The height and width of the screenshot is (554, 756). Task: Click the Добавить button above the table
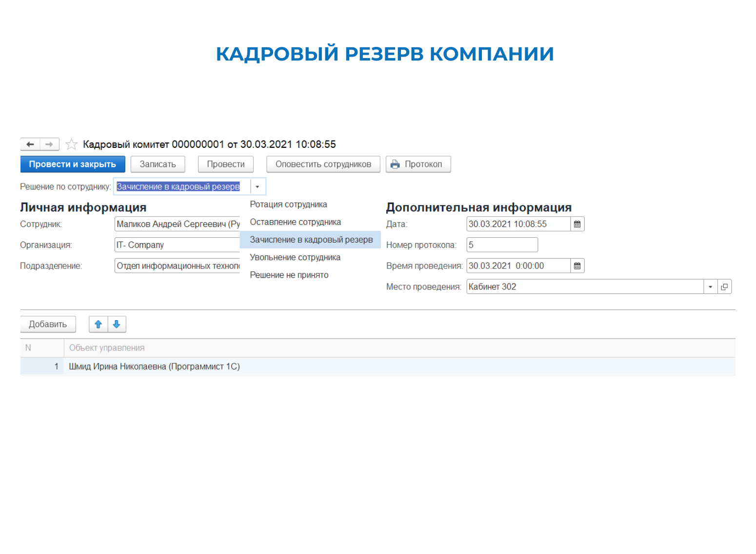(x=48, y=325)
